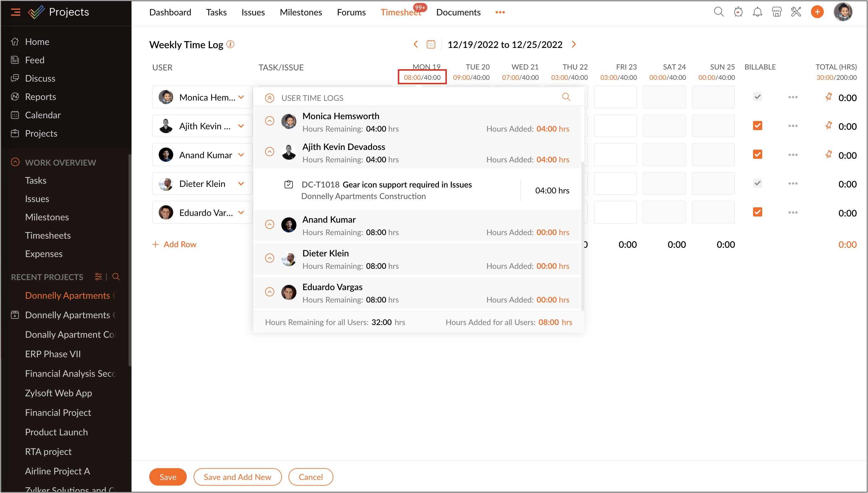Click the hamburger menu icon
The image size is (868, 493).
pyautogui.click(x=16, y=12)
